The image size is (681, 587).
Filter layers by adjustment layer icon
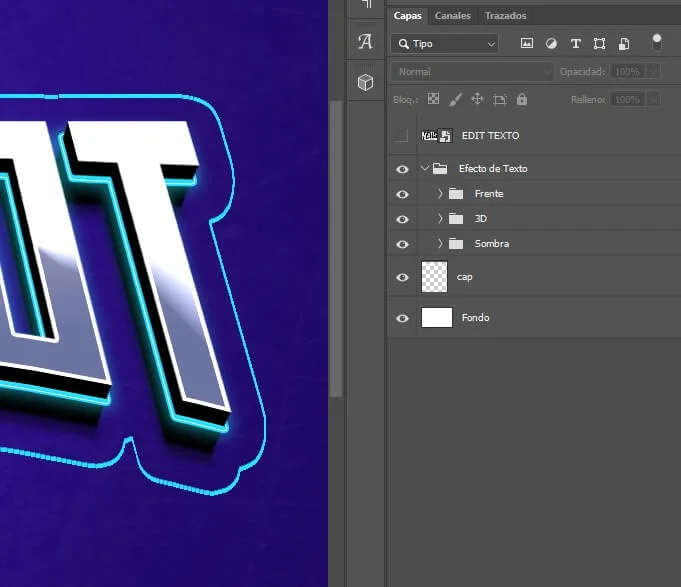(x=551, y=44)
